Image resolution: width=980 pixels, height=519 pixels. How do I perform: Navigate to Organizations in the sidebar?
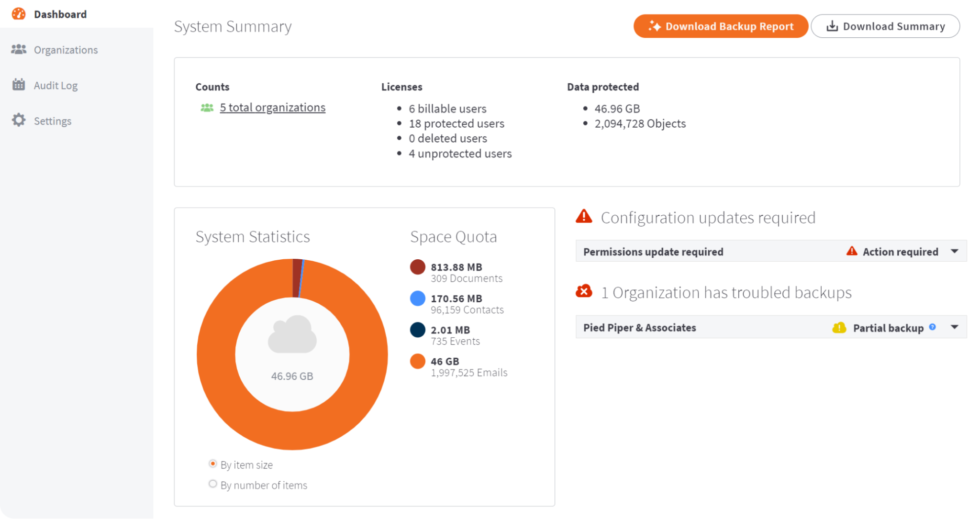click(x=66, y=49)
